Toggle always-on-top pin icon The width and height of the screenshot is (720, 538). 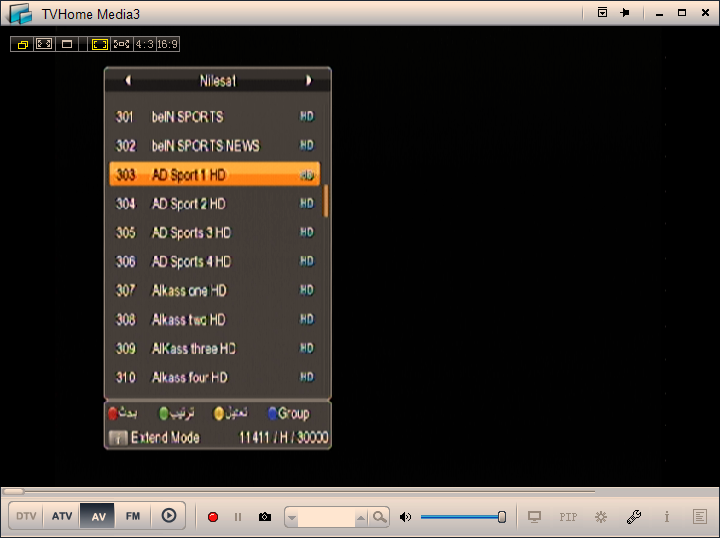(x=624, y=12)
